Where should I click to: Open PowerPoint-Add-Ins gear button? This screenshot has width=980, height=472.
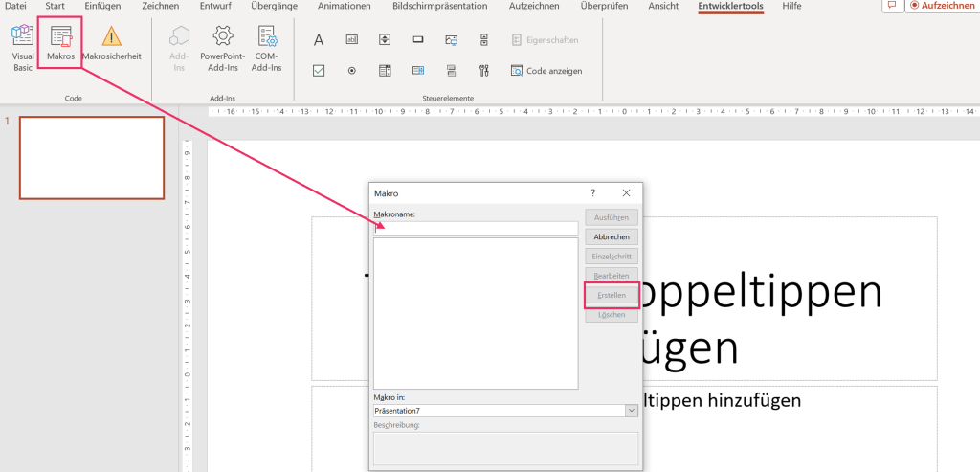point(223,48)
